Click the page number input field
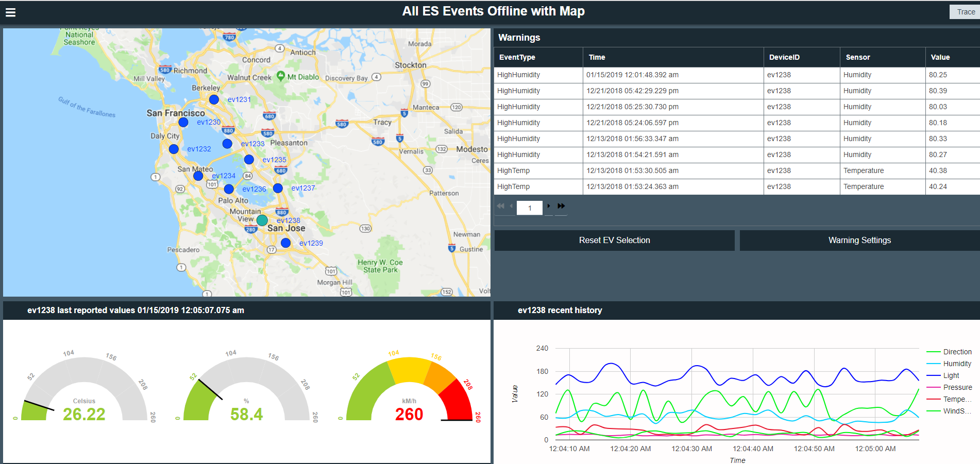The height and width of the screenshot is (464, 980). (529, 208)
